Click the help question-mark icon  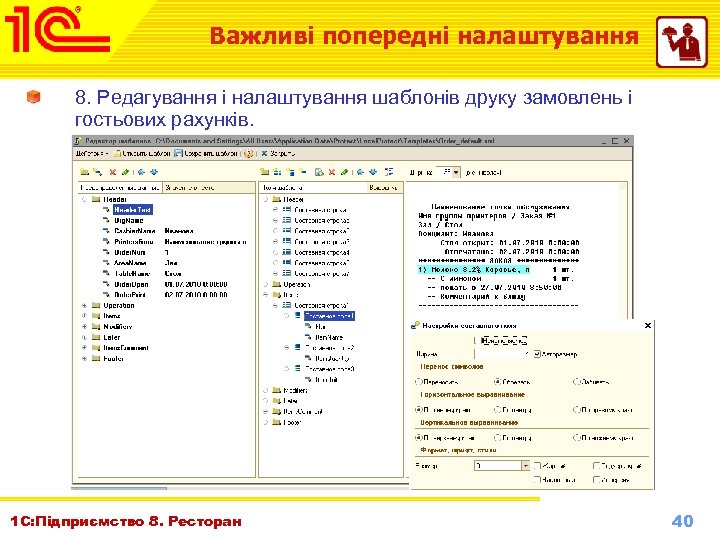(x=249, y=154)
